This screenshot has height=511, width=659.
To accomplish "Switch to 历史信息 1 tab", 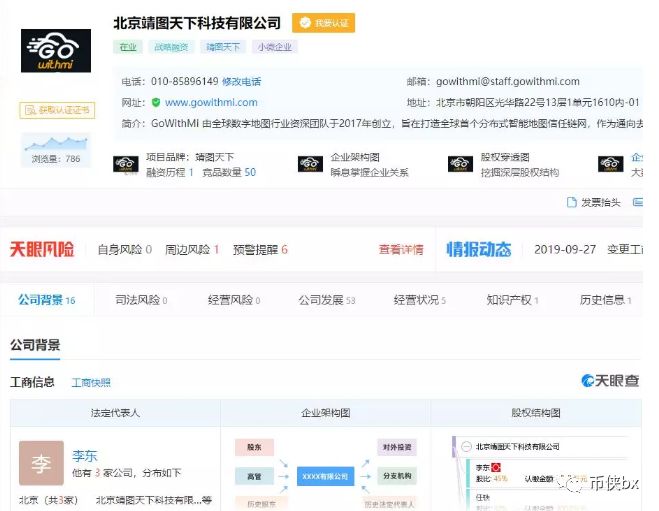I will 606,300.
